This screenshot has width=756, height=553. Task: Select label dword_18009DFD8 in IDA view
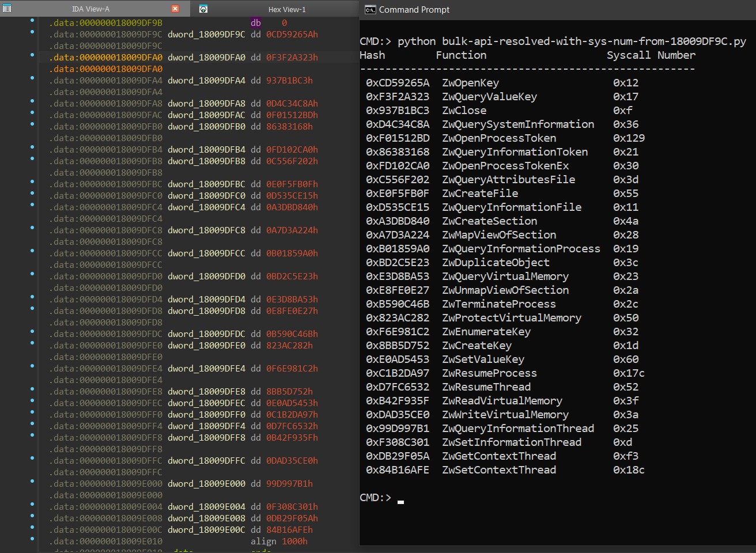click(206, 311)
